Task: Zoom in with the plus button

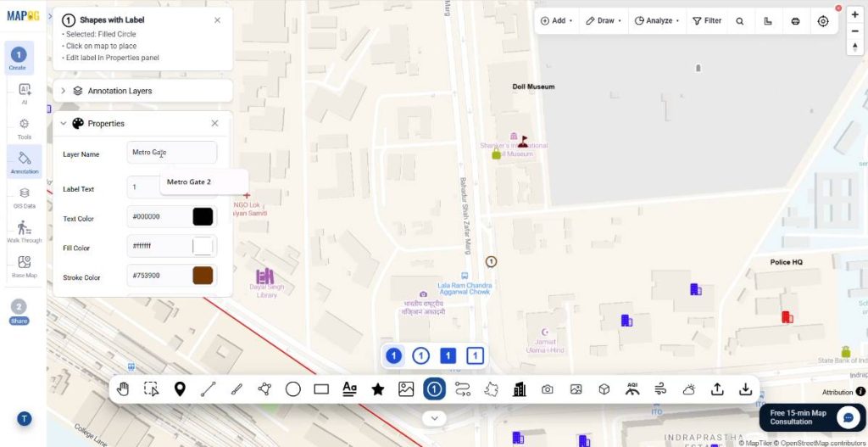Action: [x=855, y=15]
